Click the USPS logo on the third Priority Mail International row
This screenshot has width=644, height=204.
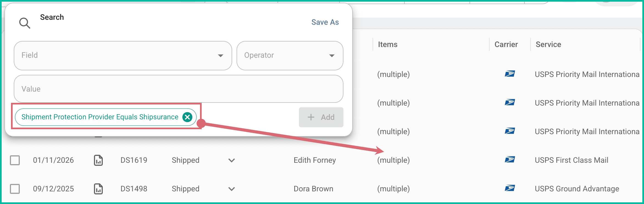(x=510, y=131)
